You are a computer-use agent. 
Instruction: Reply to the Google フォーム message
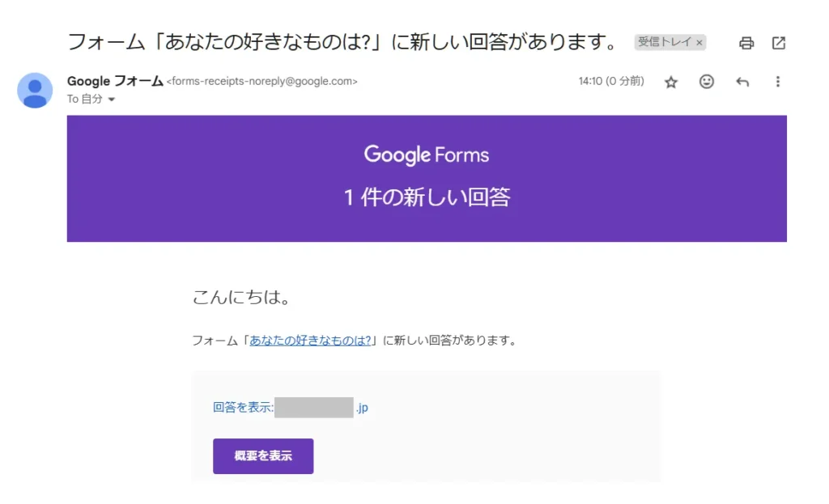coord(742,82)
